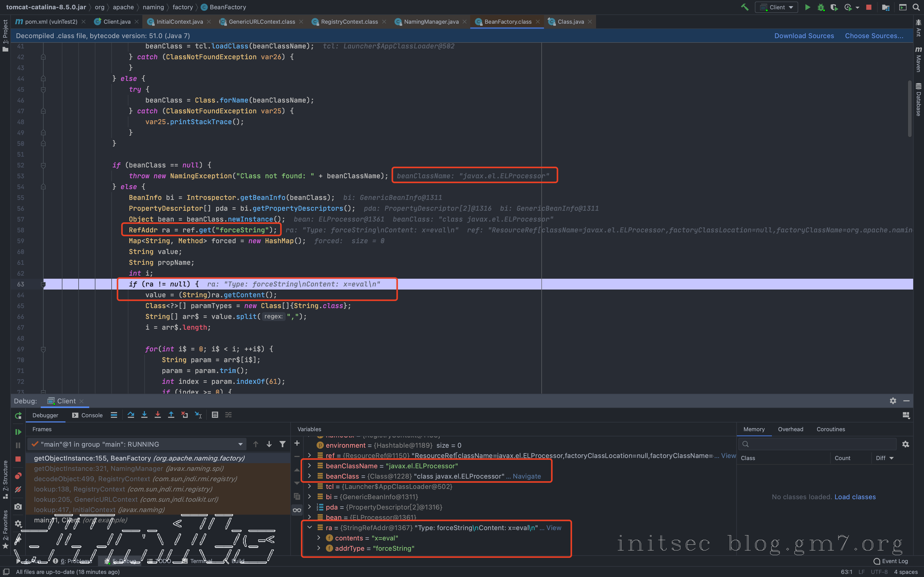Toggle the frames filter funnel icon
This screenshot has width=924, height=577.
283,444
